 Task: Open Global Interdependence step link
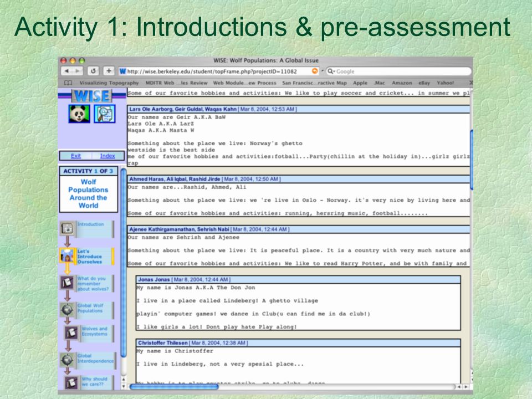(96, 359)
